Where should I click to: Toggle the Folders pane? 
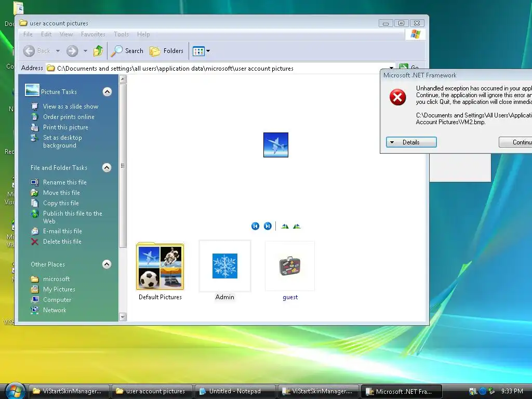click(x=167, y=51)
